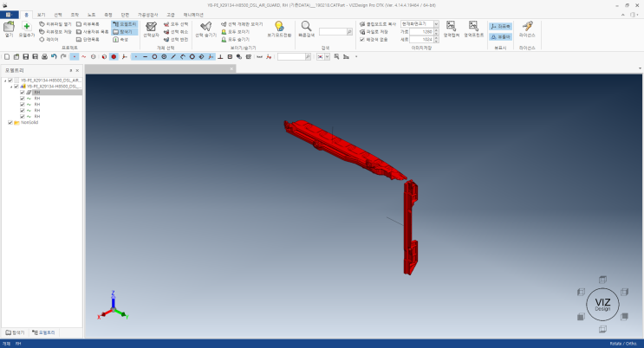Switch to the 탐색기 bottom tab
The image size is (644, 348).
pos(16,332)
